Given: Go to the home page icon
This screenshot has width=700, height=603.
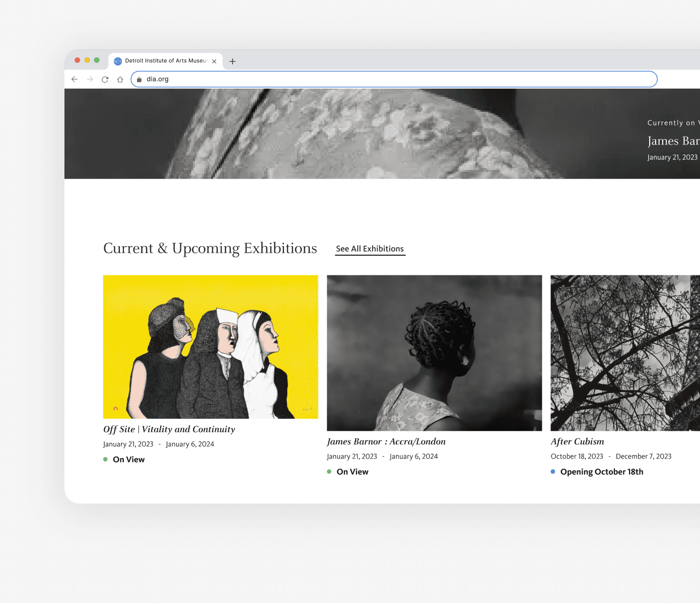Looking at the screenshot, I should (120, 79).
